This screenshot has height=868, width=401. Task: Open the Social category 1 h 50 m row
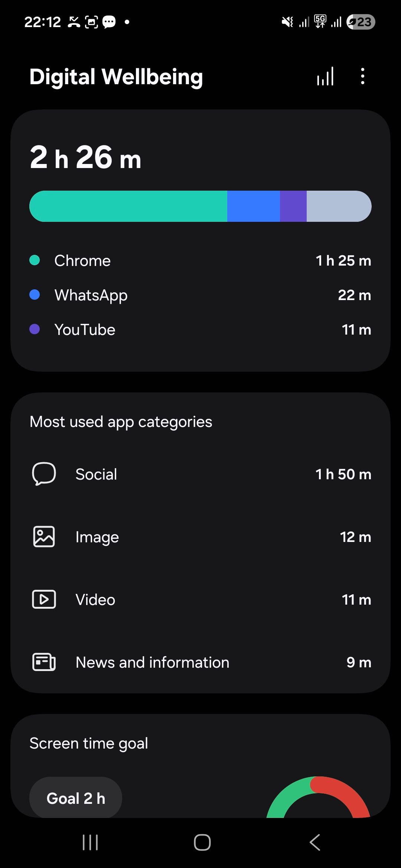200,474
